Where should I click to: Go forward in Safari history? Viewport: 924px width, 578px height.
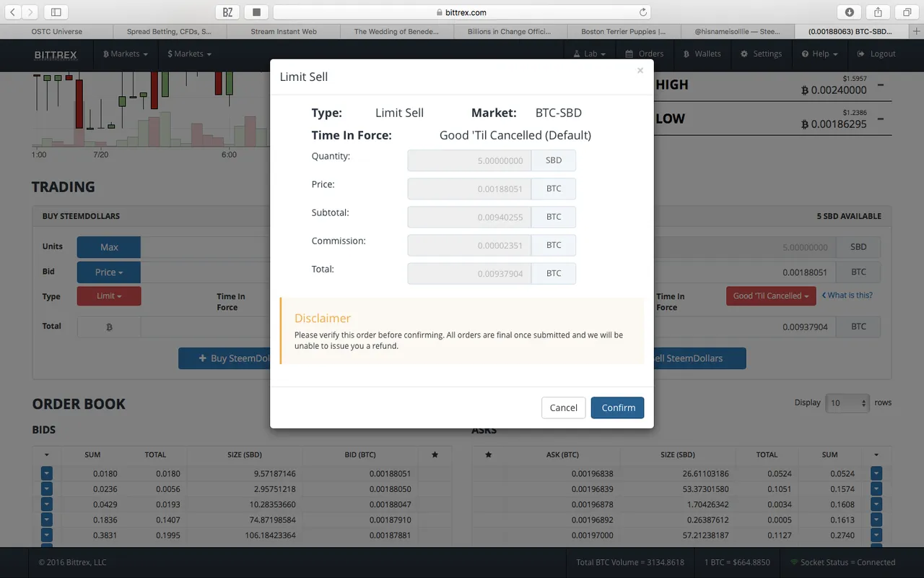coord(30,12)
